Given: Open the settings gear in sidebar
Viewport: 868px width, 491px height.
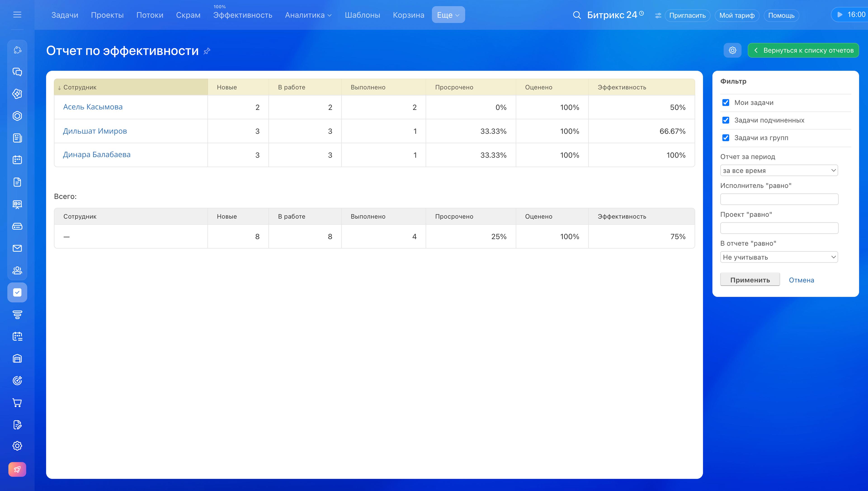Looking at the screenshot, I should coord(17,446).
